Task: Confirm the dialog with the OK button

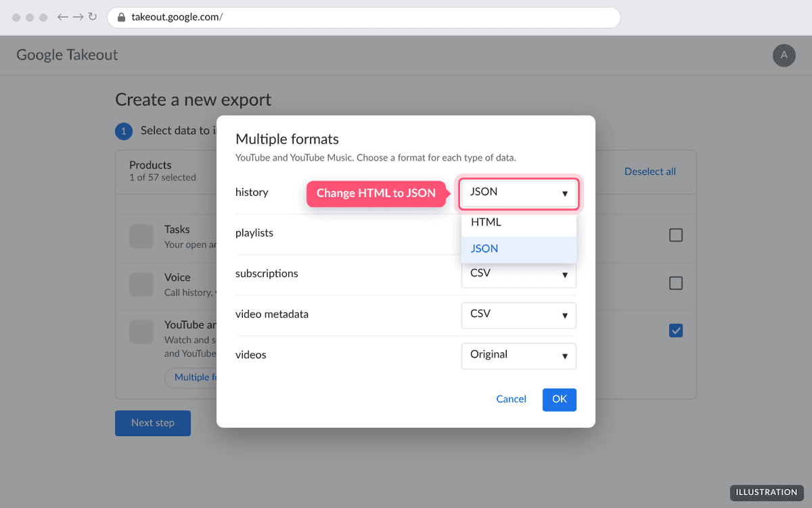Action: point(560,400)
